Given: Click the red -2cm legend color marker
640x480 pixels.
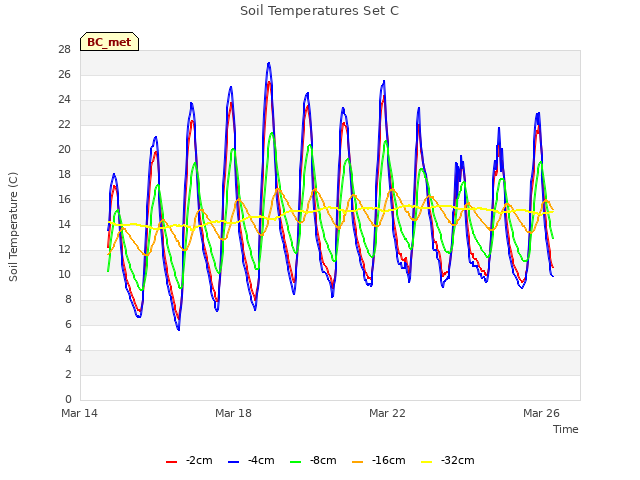Looking at the screenshot, I should click(171, 462).
